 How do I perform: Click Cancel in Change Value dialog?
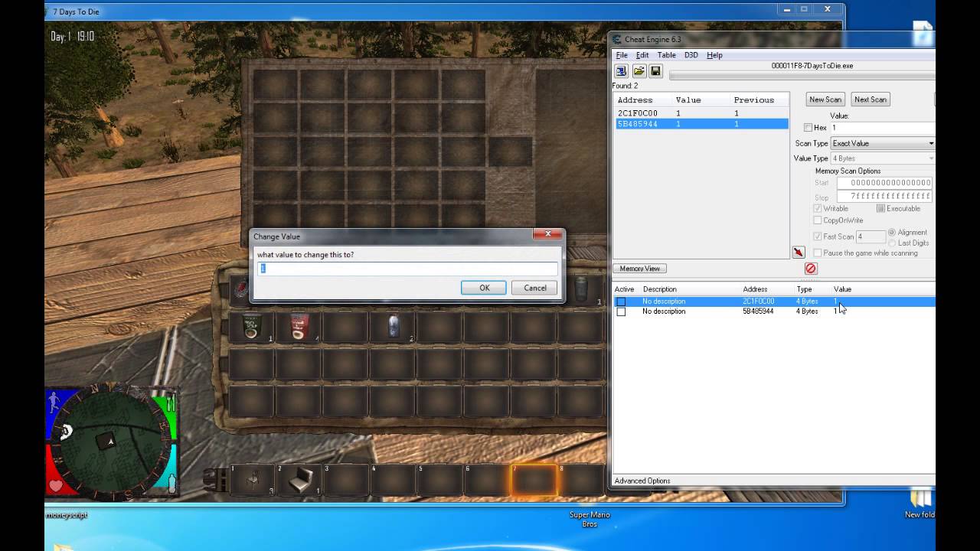(x=535, y=288)
